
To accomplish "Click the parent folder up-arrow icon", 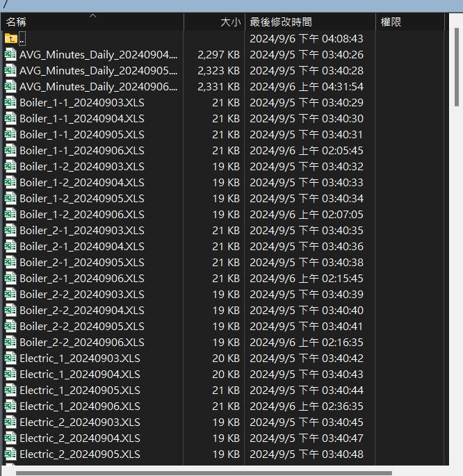I will click(x=10, y=38).
